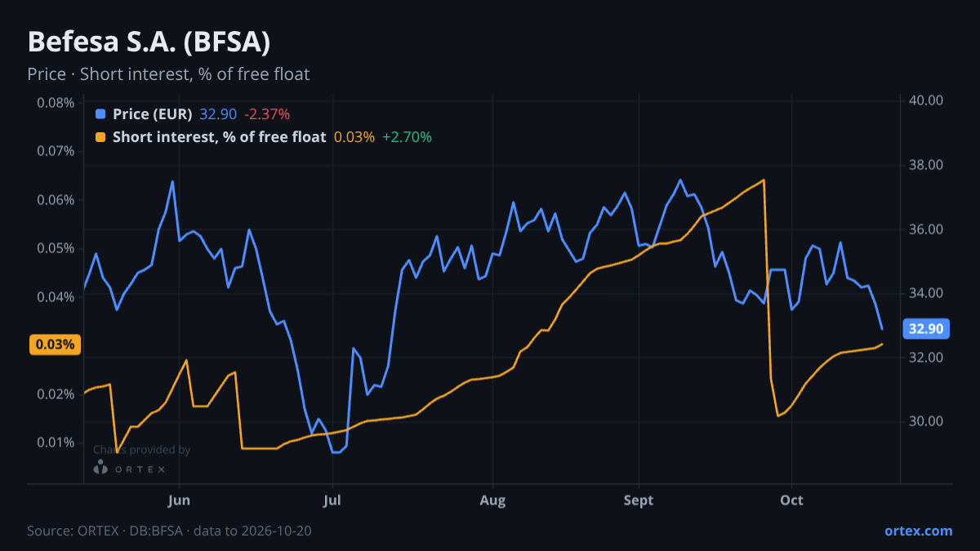Click the 0.06% left axis label
The height and width of the screenshot is (551, 980).
pos(56,200)
